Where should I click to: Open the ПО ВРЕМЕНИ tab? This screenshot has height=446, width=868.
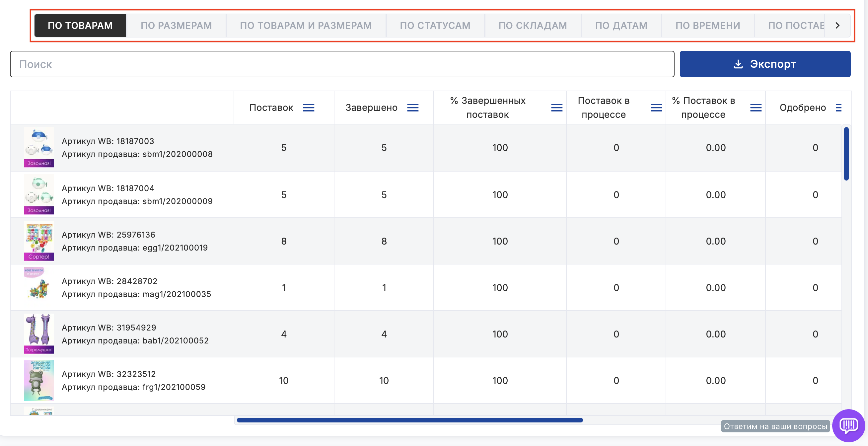point(707,25)
